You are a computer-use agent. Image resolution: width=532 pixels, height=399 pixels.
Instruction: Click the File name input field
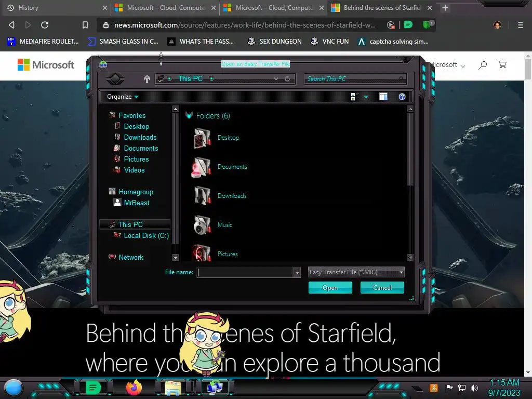tap(245, 272)
